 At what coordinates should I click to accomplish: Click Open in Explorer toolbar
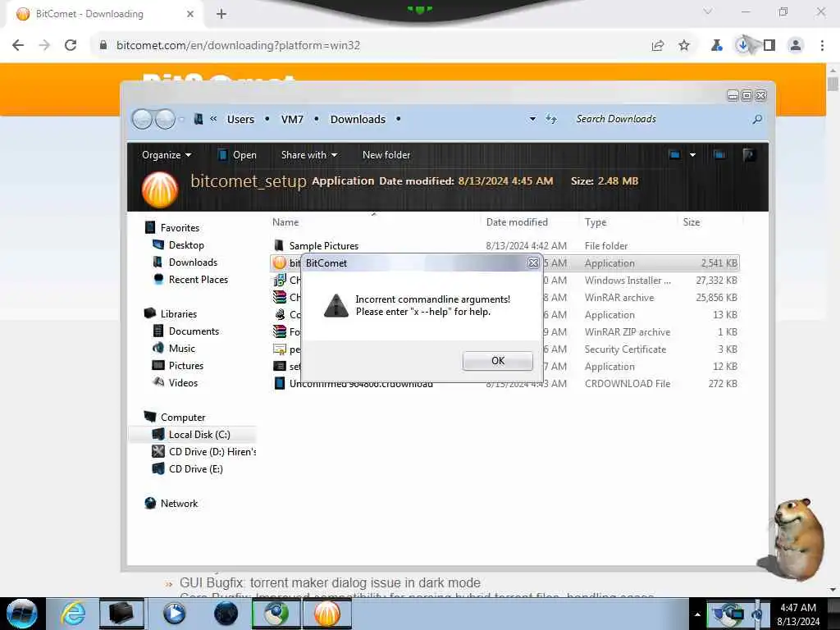(237, 155)
